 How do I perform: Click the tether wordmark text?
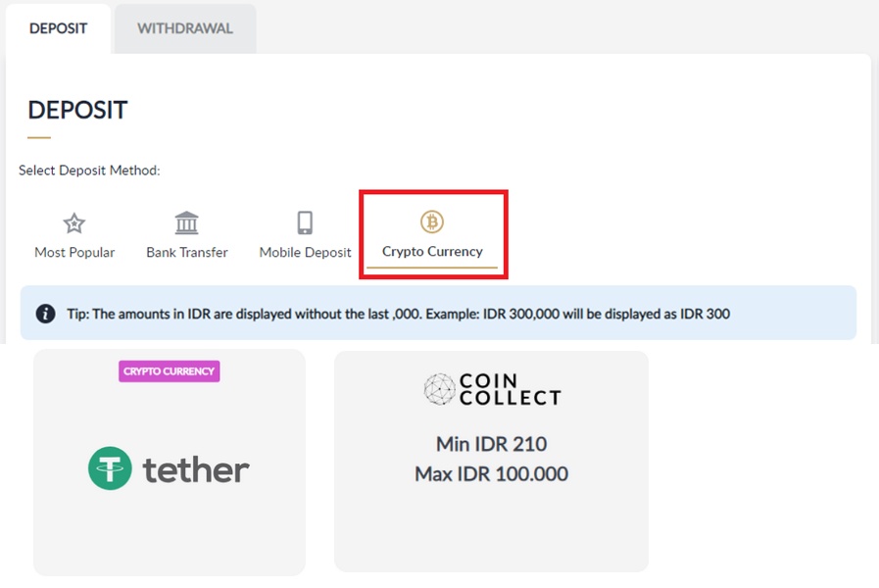point(196,469)
